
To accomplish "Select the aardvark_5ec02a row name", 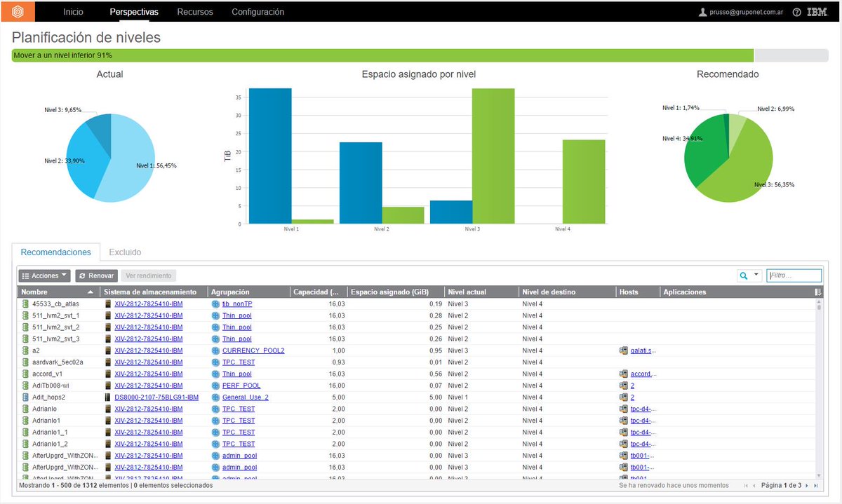I will click(x=58, y=362).
